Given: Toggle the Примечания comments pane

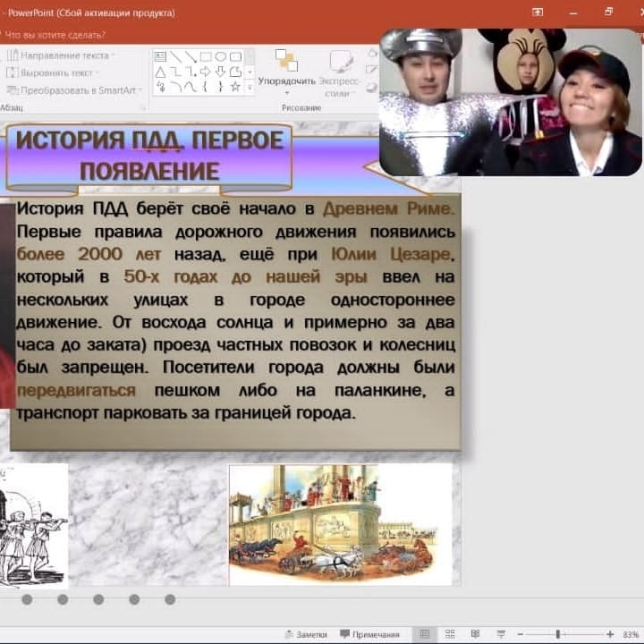Looking at the screenshot, I should 369,634.
